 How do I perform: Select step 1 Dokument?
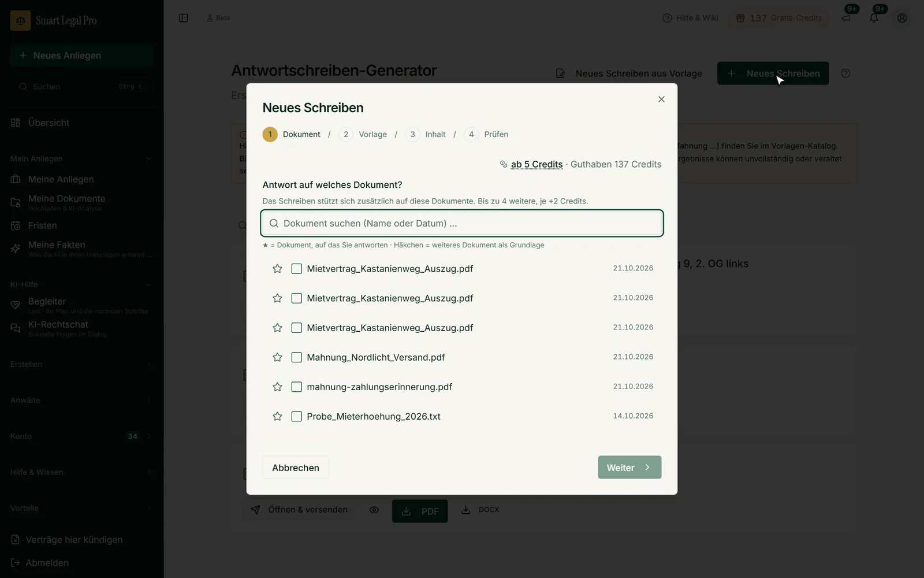coord(292,134)
